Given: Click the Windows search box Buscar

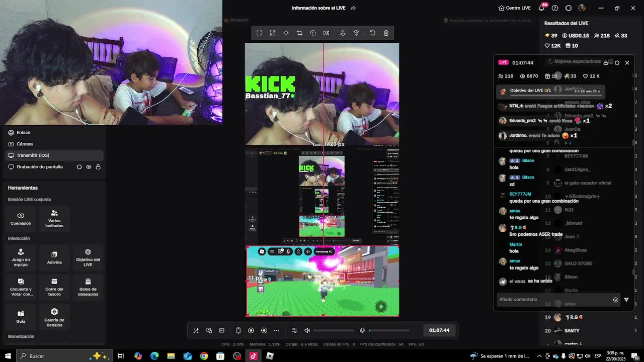Looking at the screenshot, I should pos(64,356).
